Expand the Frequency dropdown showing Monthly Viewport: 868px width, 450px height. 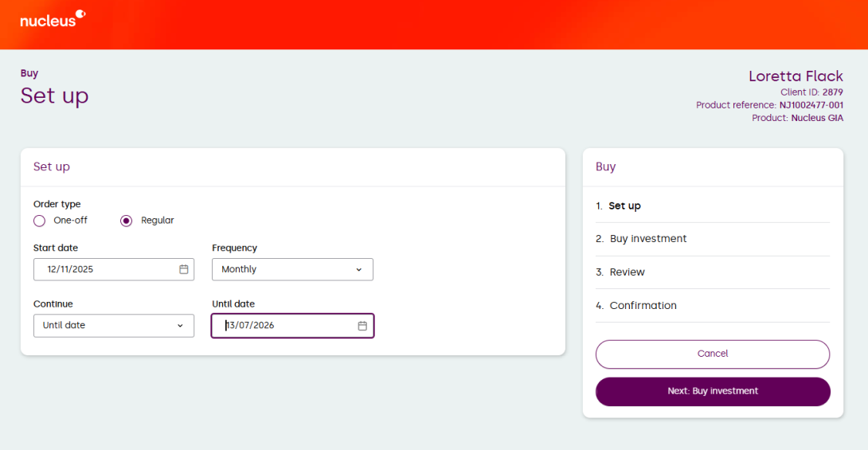[x=291, y=269]
